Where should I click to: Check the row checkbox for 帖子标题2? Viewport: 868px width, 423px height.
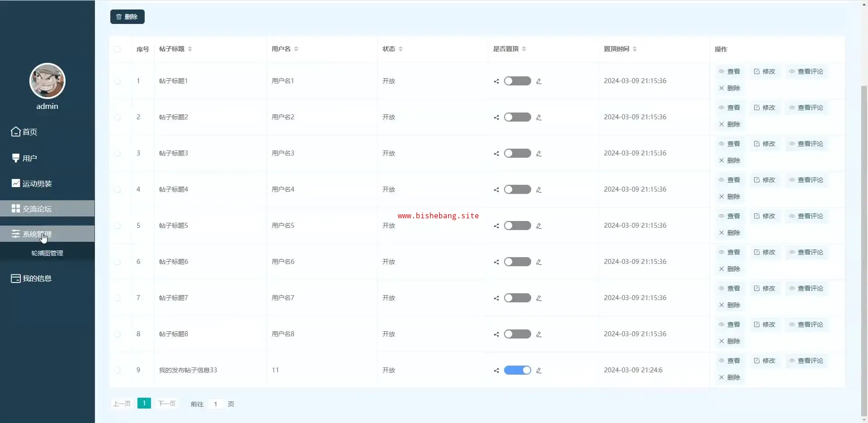[x=118, y=117]
